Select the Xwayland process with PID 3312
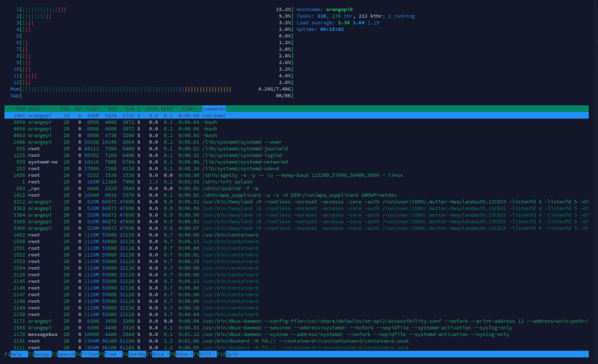This screenshot has height=364, width=598. pyautogui.click(x=296, y=202)
